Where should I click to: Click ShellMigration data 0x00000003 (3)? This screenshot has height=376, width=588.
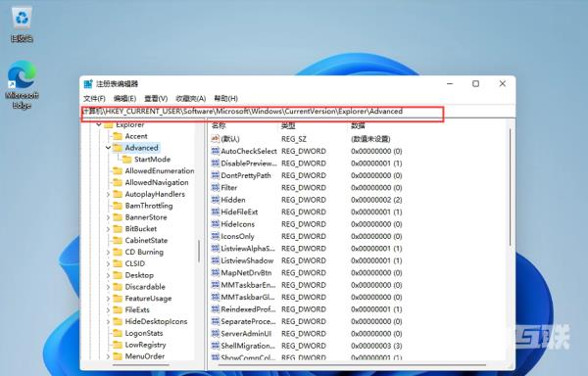376,346
